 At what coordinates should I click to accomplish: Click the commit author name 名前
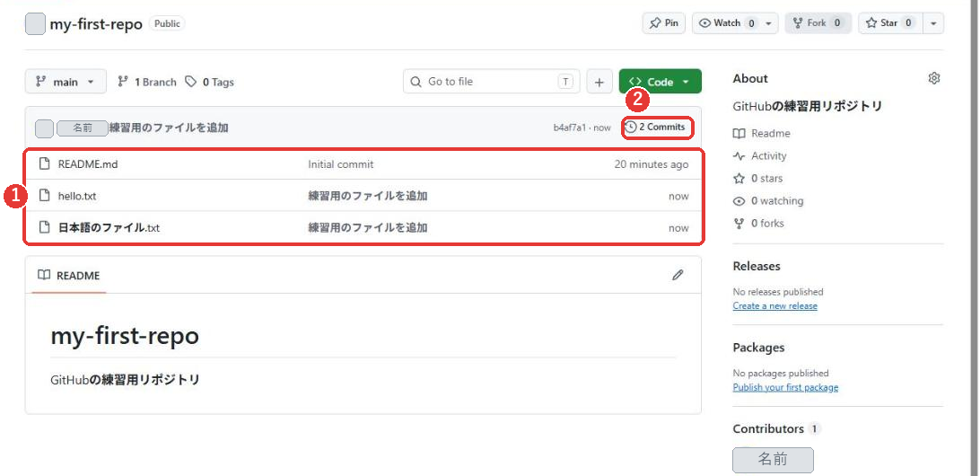click(82, 128)
